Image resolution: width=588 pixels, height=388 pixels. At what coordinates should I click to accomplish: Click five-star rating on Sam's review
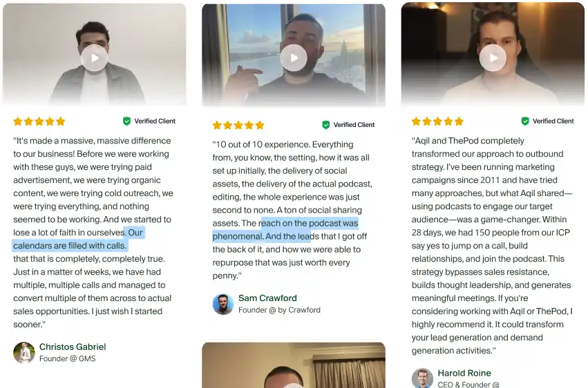(x=238, y=125)
